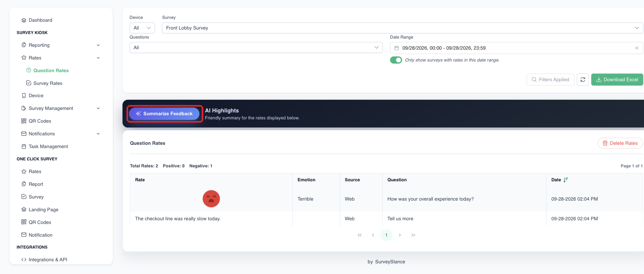
Task: Go to last page with double-right arrow
Action: 413,235
